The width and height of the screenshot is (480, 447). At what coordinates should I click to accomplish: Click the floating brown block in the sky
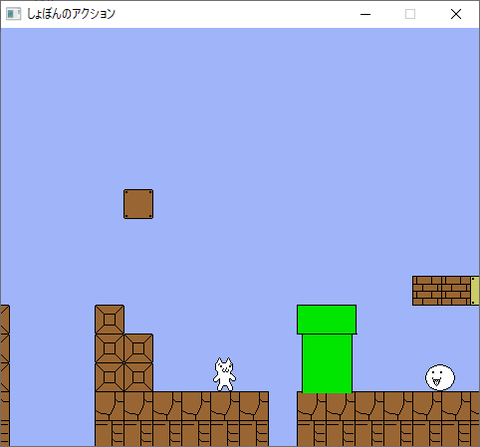point(138,204)
